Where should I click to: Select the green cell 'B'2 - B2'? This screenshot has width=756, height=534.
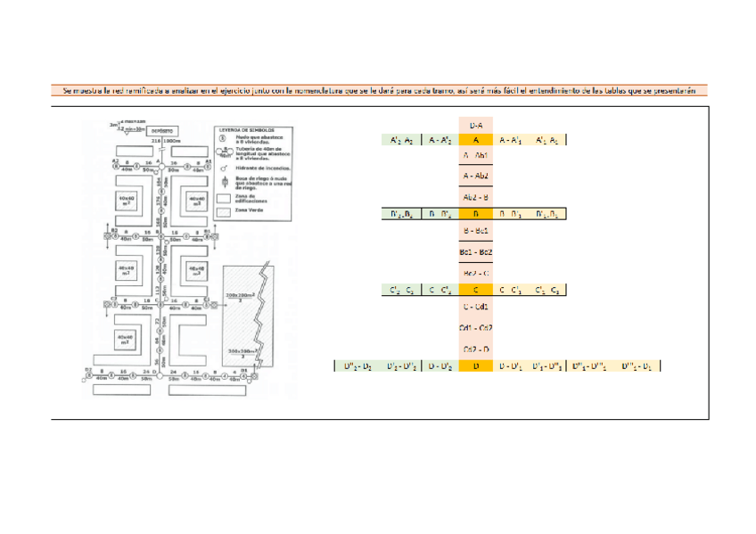pos(401,214)
